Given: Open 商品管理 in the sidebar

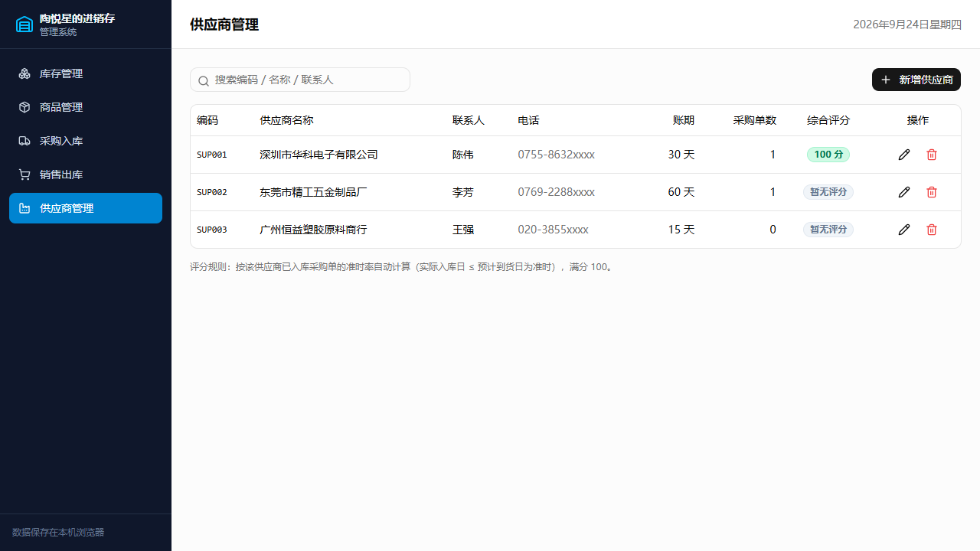Looking at the screenshot, I should click(x=86, y=107).
